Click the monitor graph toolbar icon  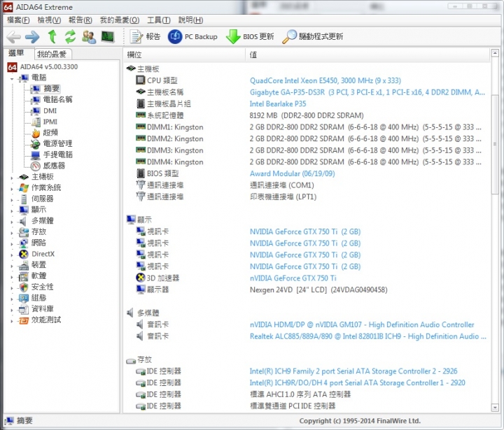(107, 36)
